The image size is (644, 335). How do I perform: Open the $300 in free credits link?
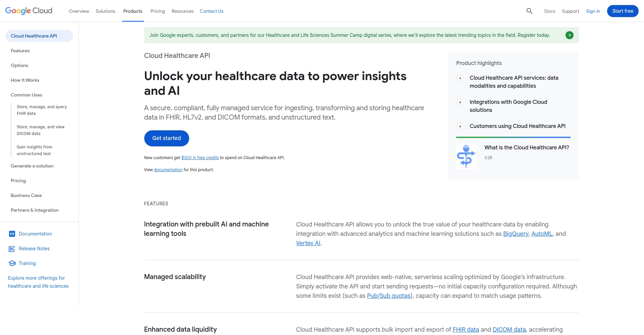[200, 158]
